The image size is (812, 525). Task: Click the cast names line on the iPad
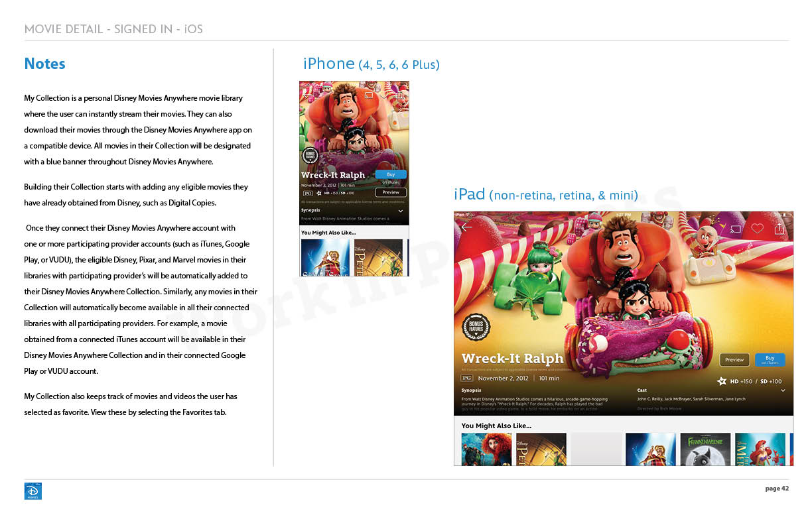point(691,399)
